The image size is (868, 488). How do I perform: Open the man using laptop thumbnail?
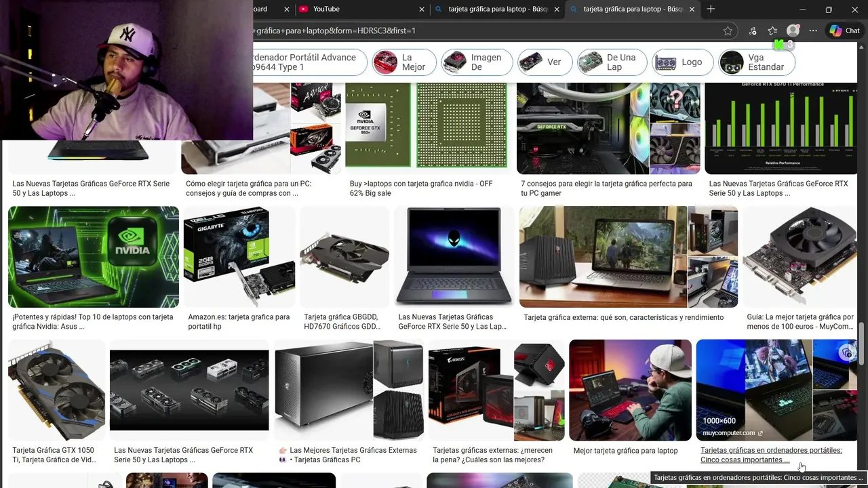pos(630,390)
